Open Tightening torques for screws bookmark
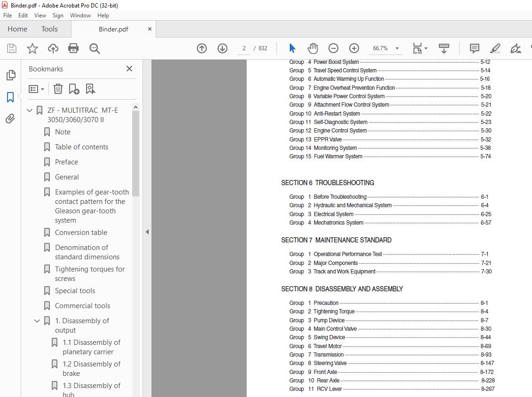Image resolution: width=532 pixels, height=397 pixels. pyautogui.click(x=89, y=274)
